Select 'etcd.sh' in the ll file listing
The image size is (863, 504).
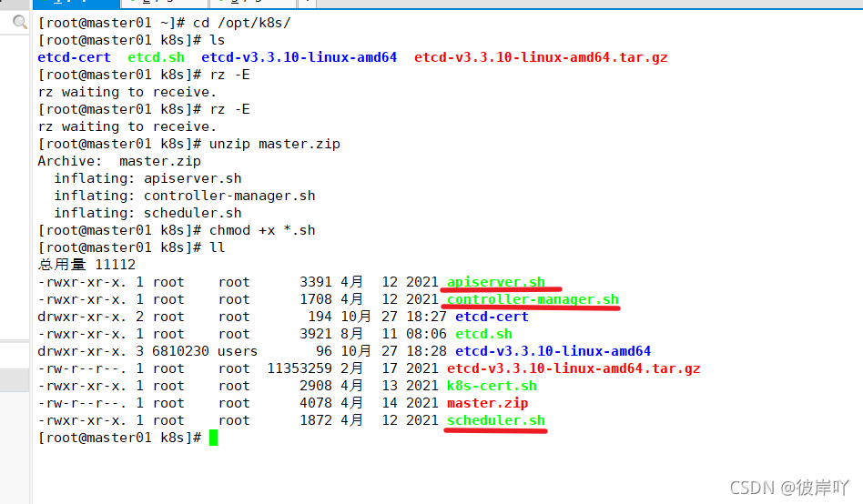click(483, 334)
